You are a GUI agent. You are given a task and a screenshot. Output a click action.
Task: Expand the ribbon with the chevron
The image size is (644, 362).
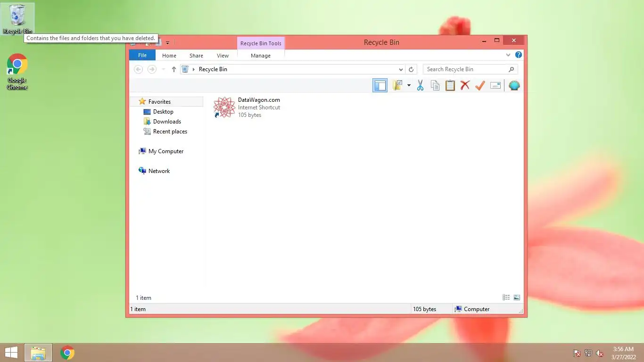point(508,55)
